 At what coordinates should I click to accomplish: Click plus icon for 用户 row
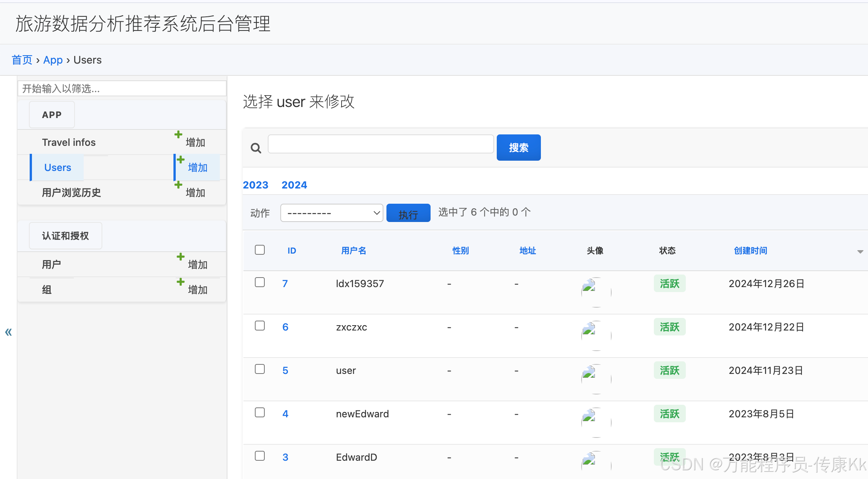click(181, 257)
